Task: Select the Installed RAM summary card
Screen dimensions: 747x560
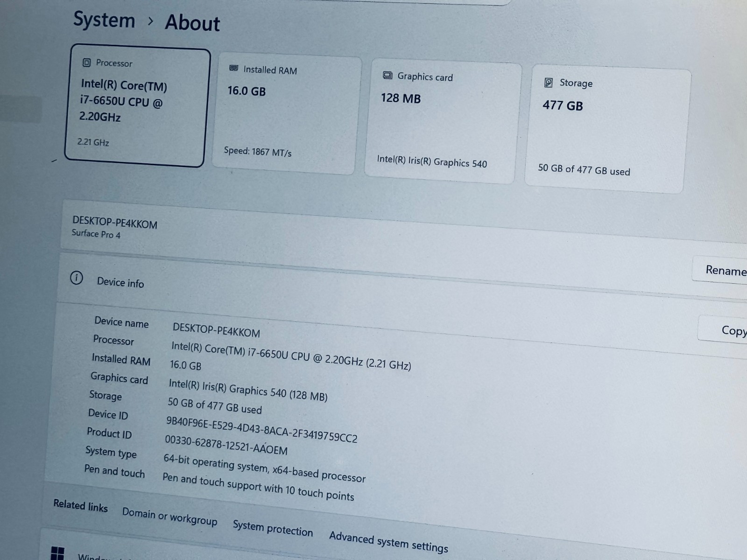Action: (x=287, y=114)
